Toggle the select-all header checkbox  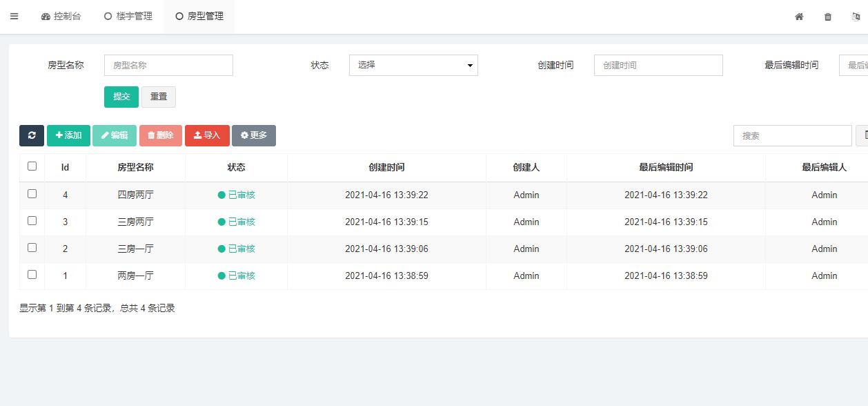point(32,166)
